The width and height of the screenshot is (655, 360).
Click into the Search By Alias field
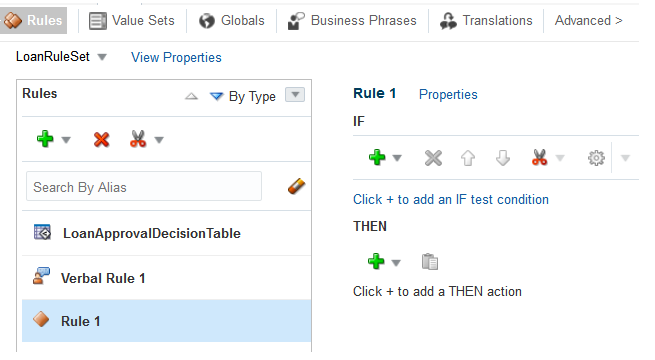144,186
